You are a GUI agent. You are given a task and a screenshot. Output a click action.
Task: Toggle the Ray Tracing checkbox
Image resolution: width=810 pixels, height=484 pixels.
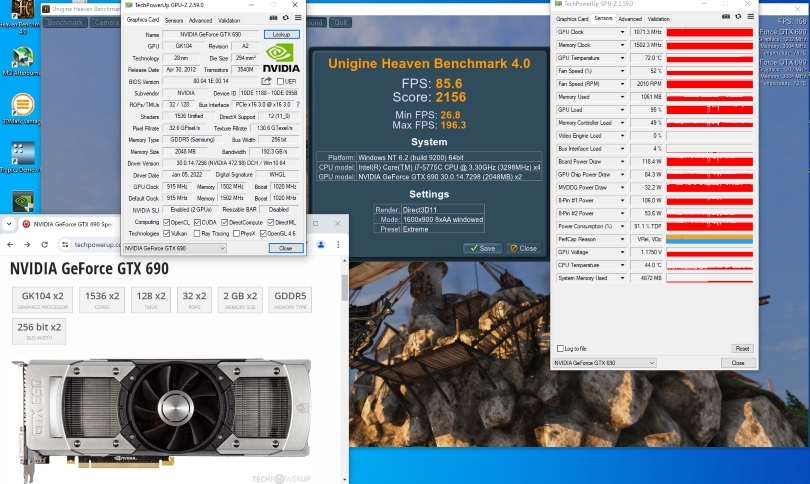[x=197, y=233]
